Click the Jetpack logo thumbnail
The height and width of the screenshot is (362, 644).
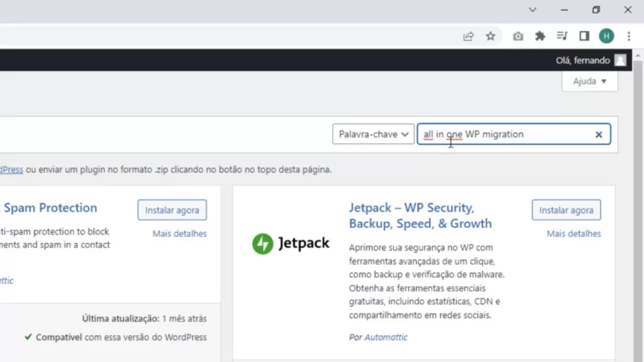point(291,243)
